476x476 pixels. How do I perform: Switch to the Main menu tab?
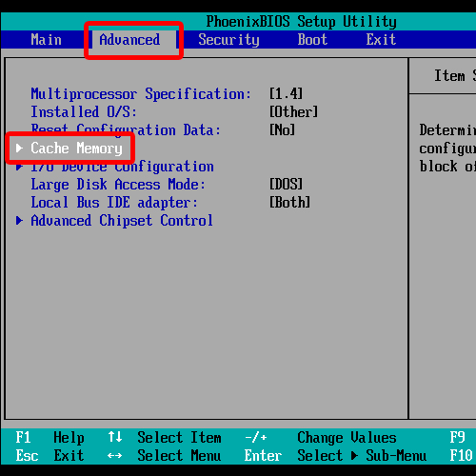pyautogui.click(x=47, y=40)
